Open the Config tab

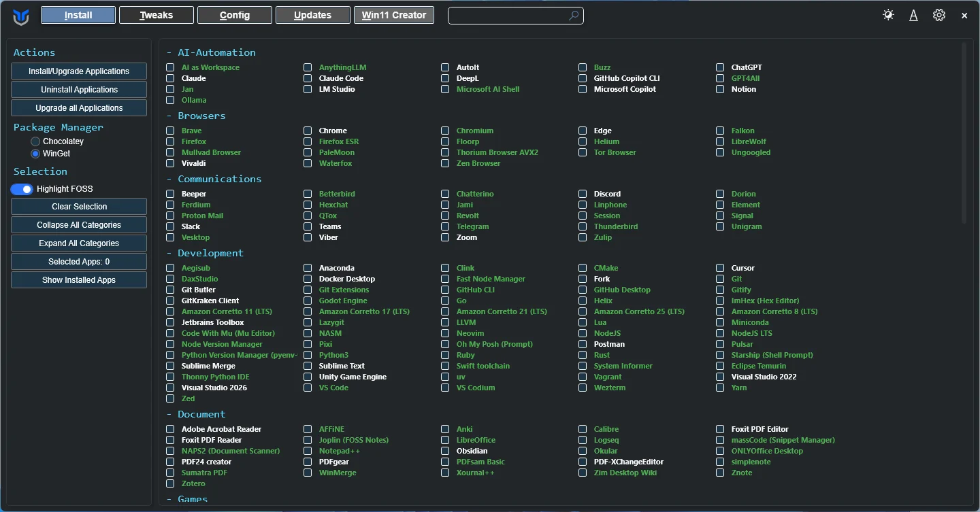click(x=235, y=15)
